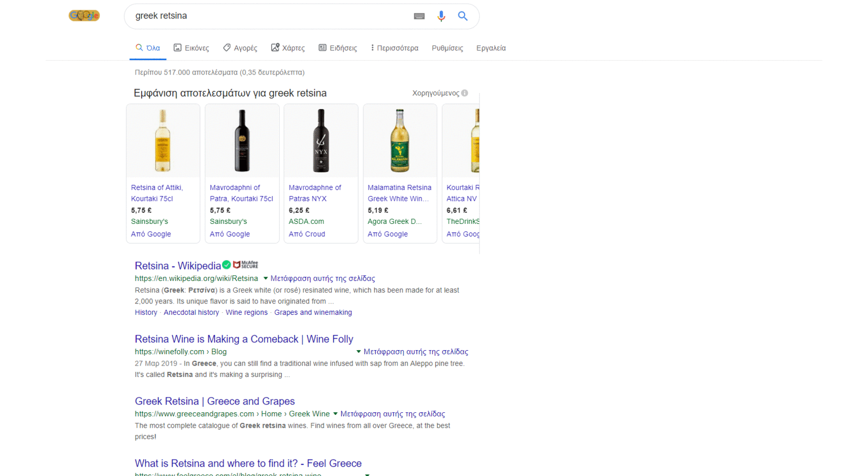Viewport: 868px width, 476px height.
Task: Expand the Περισσότερα more menu
Action: (x=394, y=48)
